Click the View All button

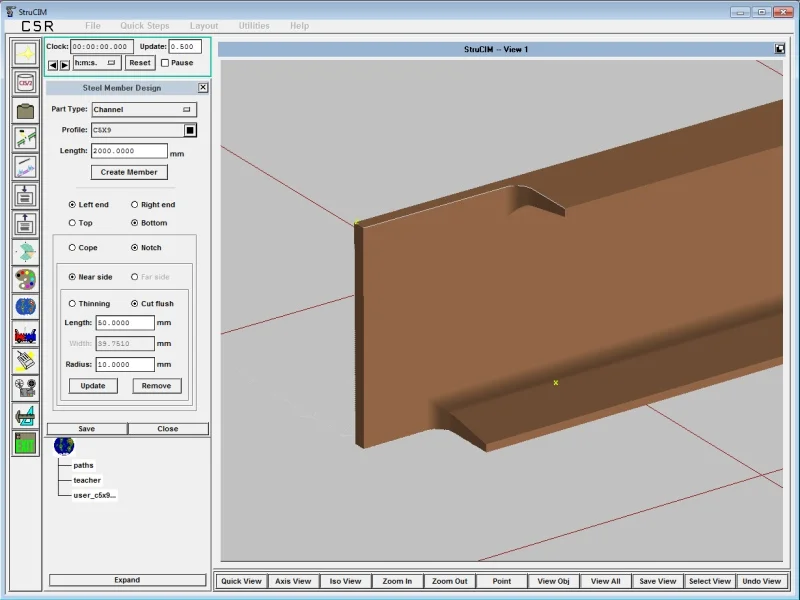(x=606, y=581)
